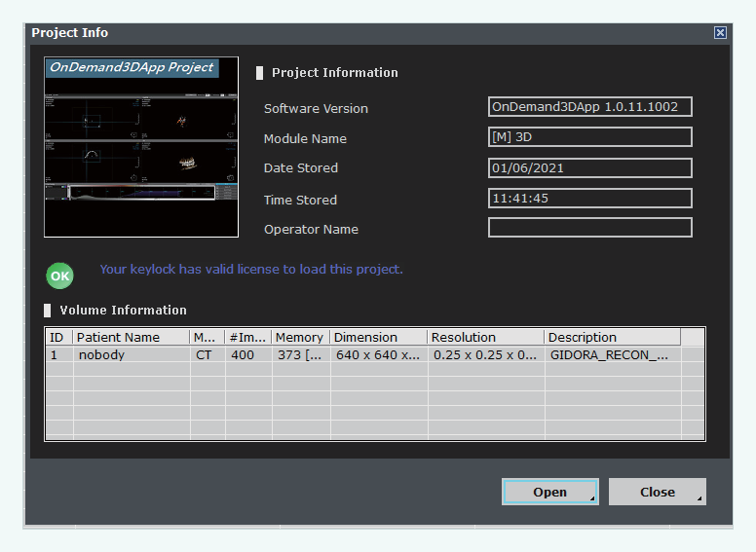This screenshot has height=552, width=756.
Task: Close the Project Info dialog with X
Action: (x=720, y=32)
